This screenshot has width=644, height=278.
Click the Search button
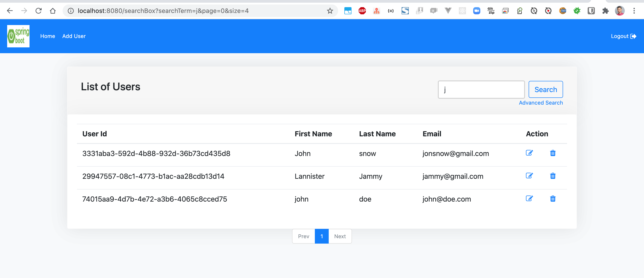(546, 89)
